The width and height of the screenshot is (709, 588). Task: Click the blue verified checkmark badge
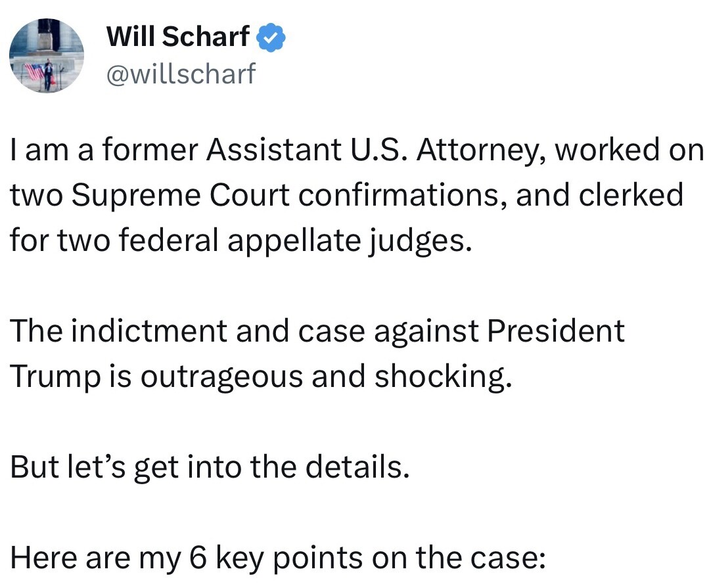271,38
